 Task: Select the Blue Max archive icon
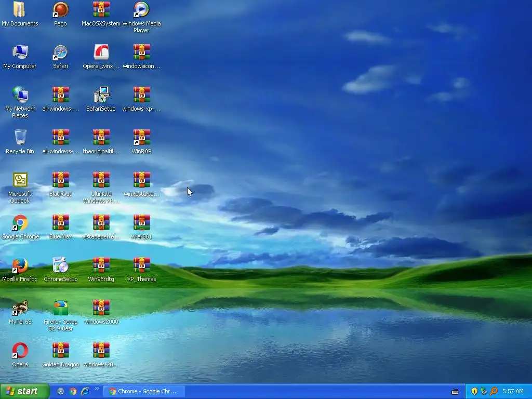[x=60, y=222]
